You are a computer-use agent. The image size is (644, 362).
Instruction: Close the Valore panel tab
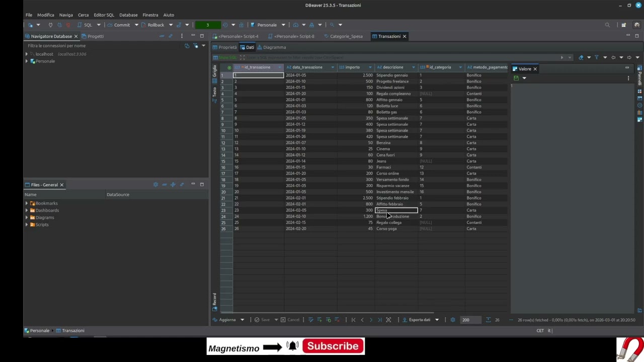535,69
